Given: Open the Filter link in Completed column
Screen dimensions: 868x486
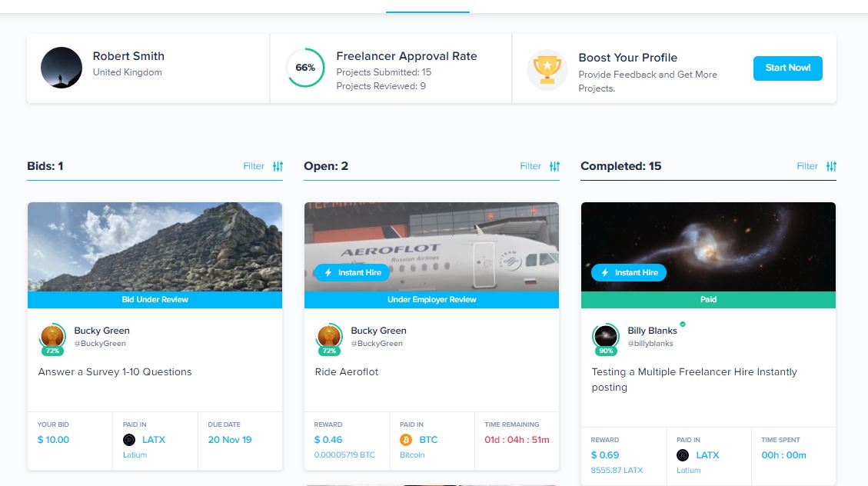Looking at the screenshot, I should [807, 166].
